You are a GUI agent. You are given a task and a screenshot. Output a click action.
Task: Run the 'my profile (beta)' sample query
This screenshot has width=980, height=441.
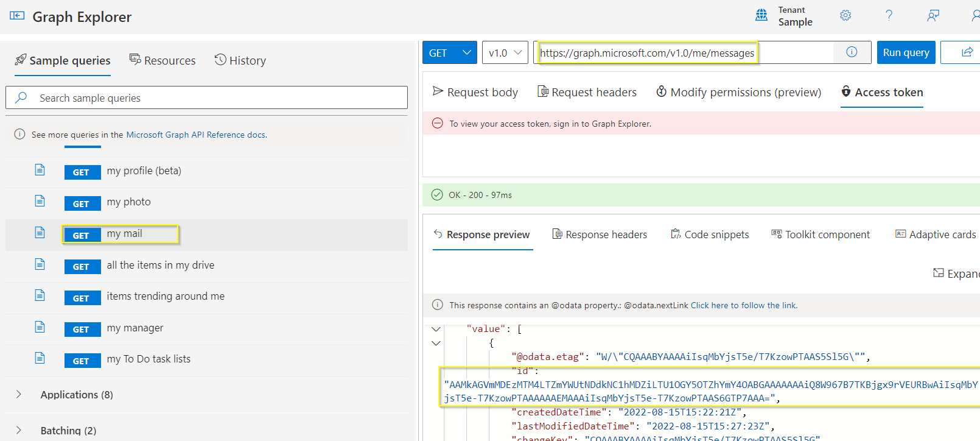tap(144, 171)
